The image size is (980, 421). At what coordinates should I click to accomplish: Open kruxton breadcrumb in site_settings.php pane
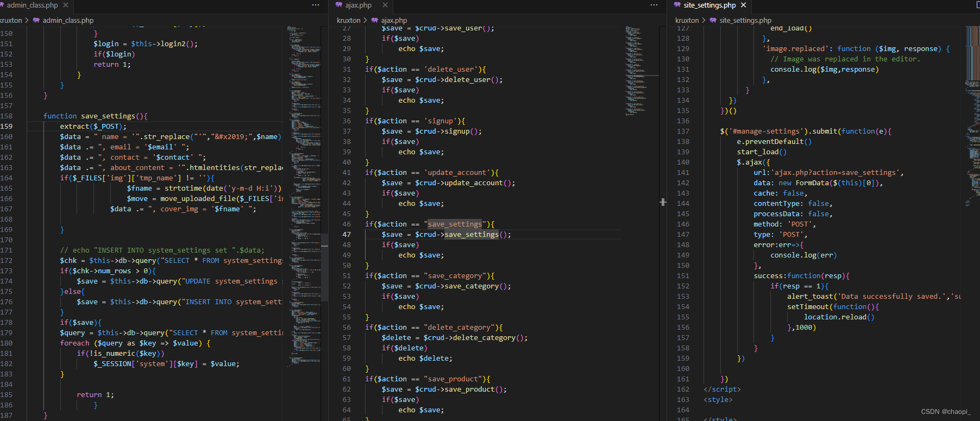[687, 21]
